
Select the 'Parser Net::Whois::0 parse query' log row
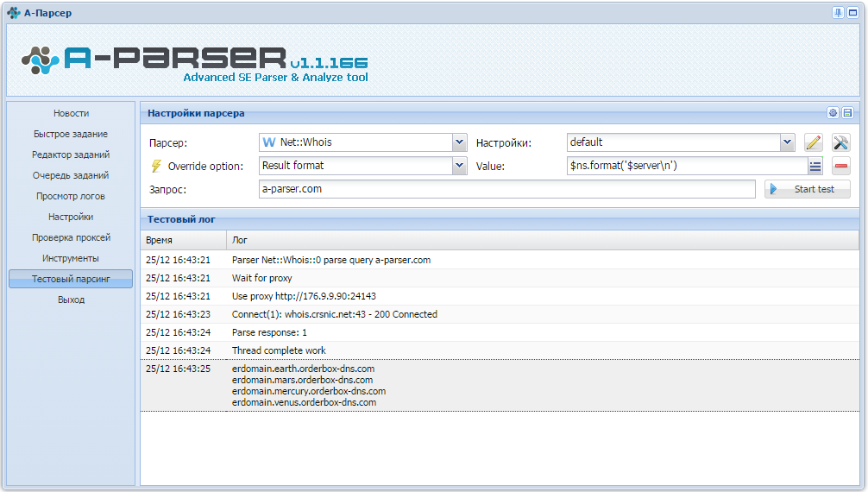pos(500,260)
